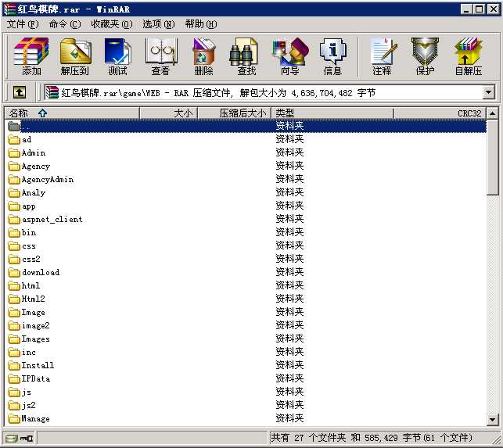Sort by 大小 column header
Image resolution: width=503 pixels, height=448 pixels.
click(x=169, y=113)
